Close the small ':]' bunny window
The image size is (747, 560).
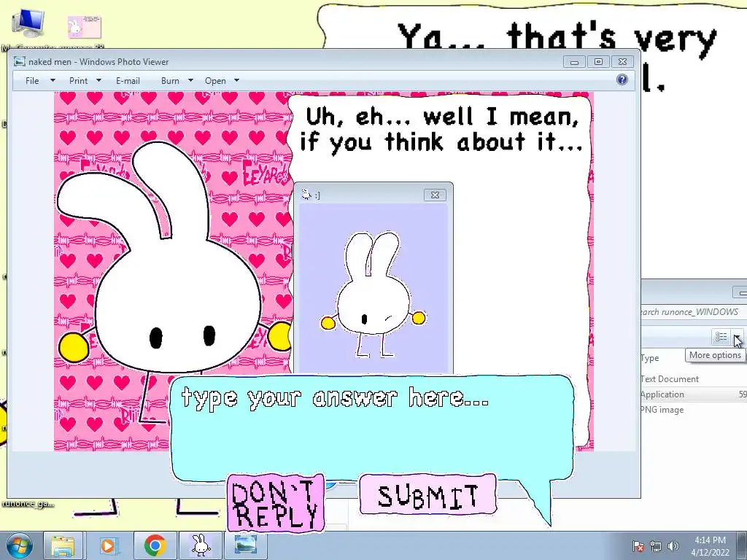coord(435,195)
